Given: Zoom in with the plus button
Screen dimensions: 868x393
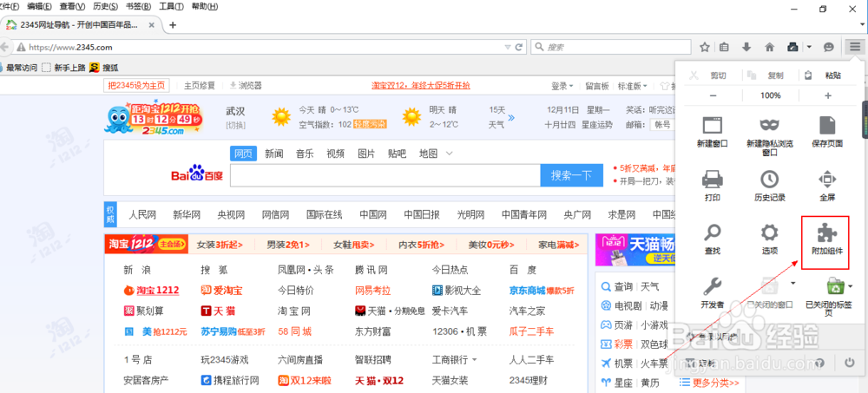Looking at the screenshot, I should tap(828, 95).
